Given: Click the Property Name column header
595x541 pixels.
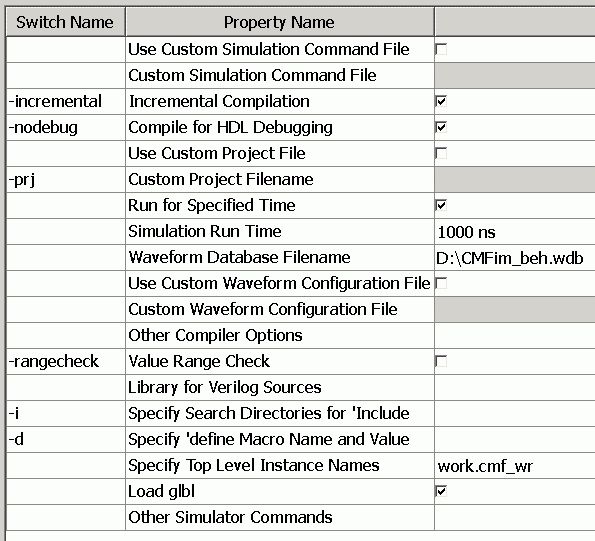Looking at the screenshot, I should [280, 22].
